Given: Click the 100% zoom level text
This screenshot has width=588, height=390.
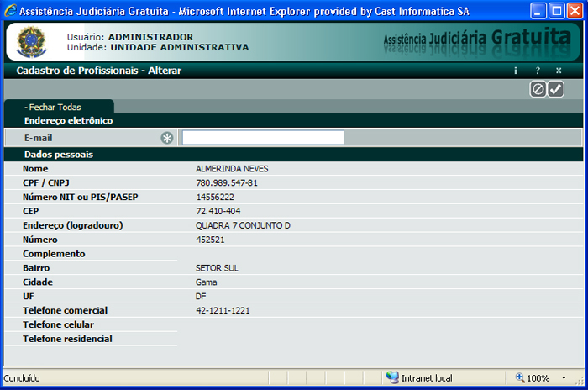Looking at the screenshot, I should coord(538,378).
